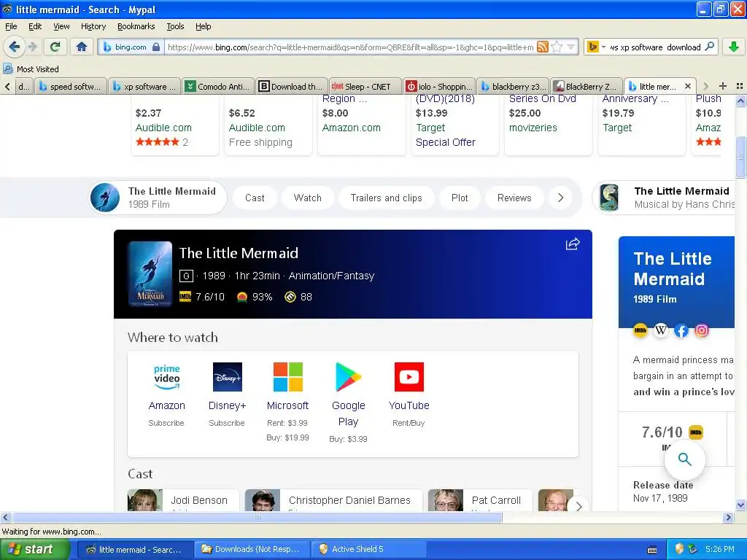Open the Bookmarks menu
Image resolution: width=747 pixels, height=560 pixels.
pyautogui.click(x=136, y=26)
